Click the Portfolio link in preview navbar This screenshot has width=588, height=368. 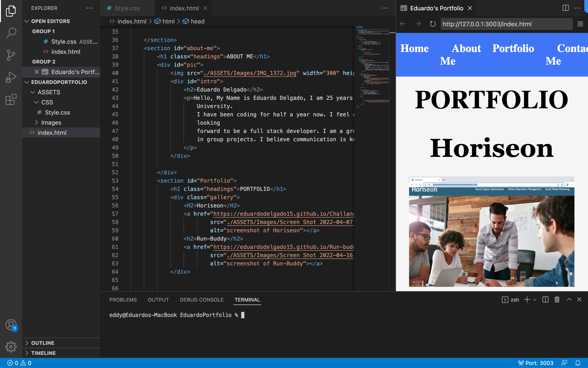(513, 49)
